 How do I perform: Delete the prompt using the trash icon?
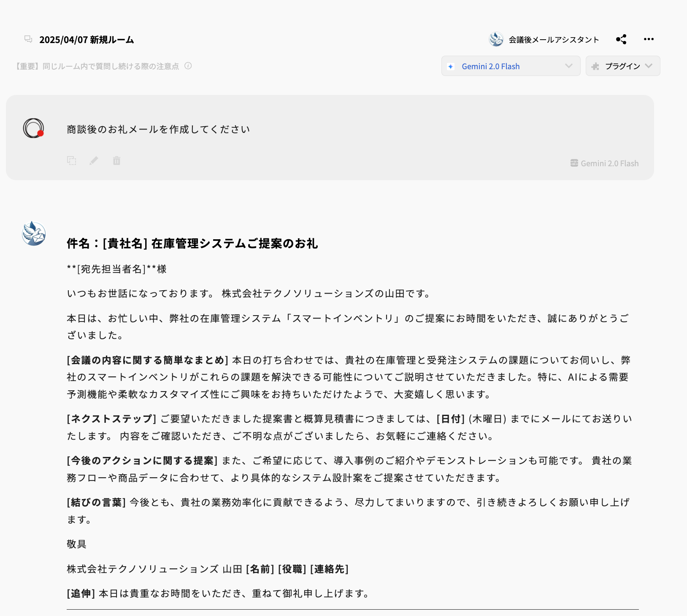pyautogui.click(x=117, y=161)
